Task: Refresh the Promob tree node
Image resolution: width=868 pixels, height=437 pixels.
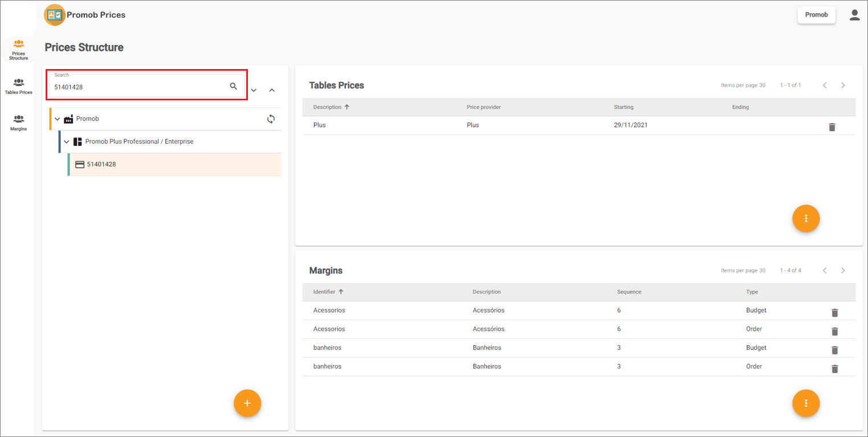Action: pyautogui.click(x=271, y=119)
